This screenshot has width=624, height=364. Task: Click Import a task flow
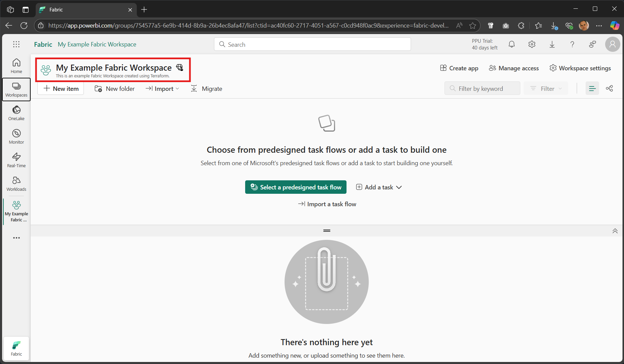(327, 204)
